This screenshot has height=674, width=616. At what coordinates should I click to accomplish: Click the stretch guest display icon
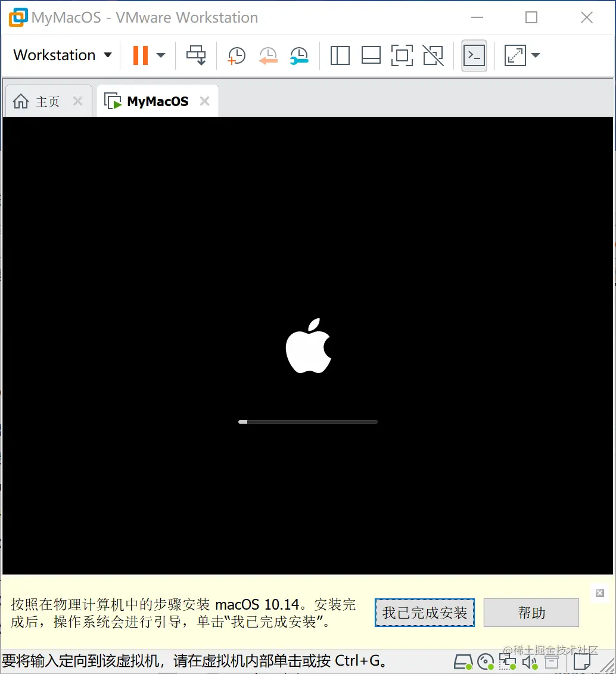(x=515, y=55)
